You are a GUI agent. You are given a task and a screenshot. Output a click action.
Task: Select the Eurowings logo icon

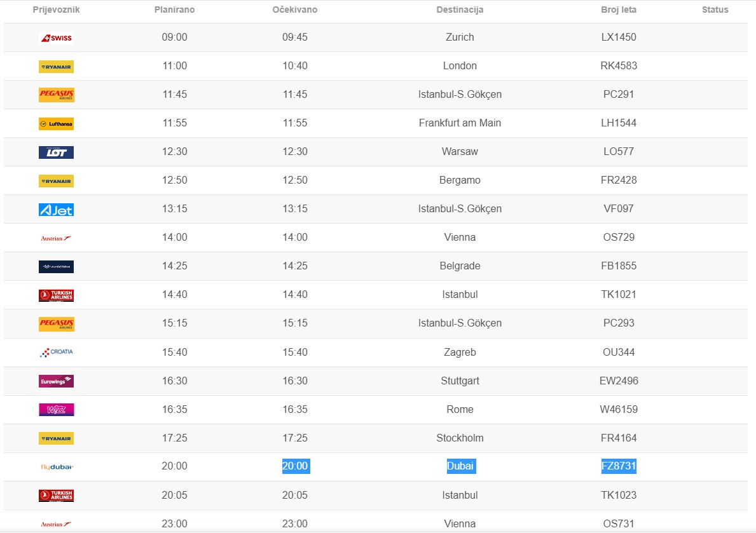point(56,381)
